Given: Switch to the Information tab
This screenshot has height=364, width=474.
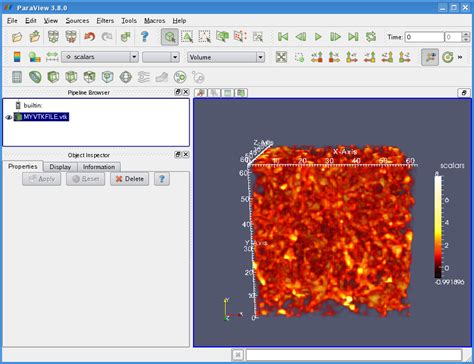Looking at the screenshot, I should 99,167.
